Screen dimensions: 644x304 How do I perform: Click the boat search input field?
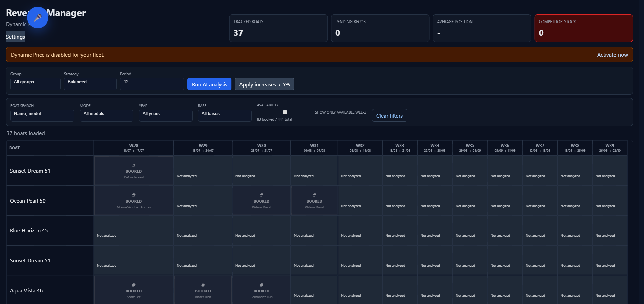42,115
